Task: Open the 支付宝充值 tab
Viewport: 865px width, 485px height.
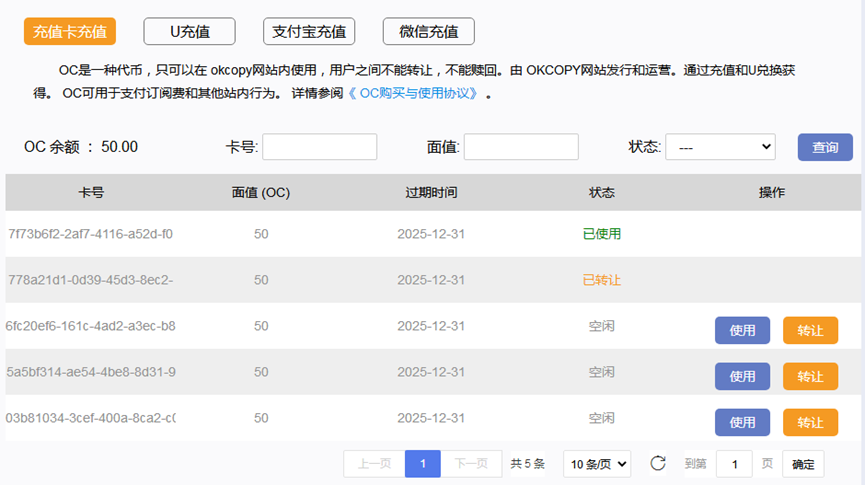Action: 309,31
